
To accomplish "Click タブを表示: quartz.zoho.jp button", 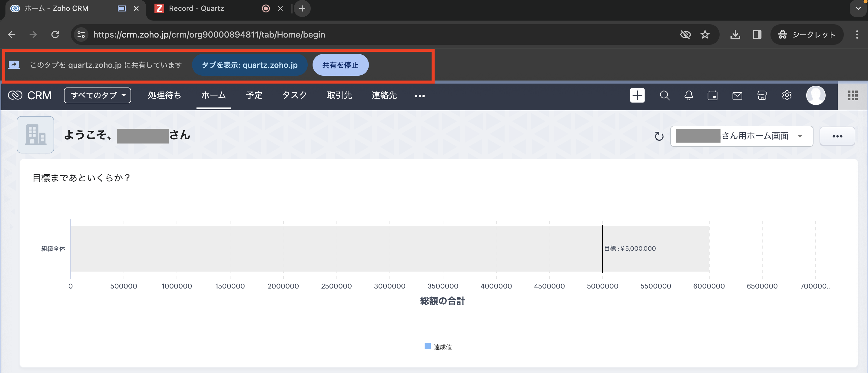I will pos(249,65).
